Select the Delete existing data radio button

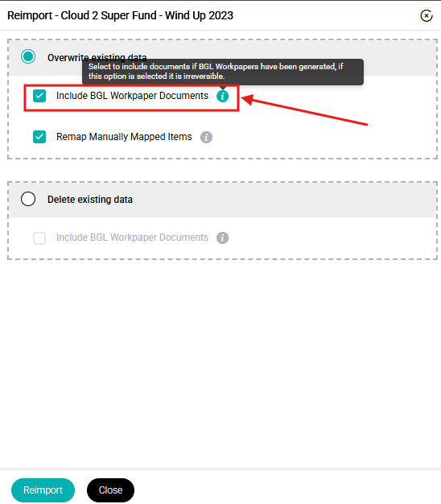click(28, 199)
